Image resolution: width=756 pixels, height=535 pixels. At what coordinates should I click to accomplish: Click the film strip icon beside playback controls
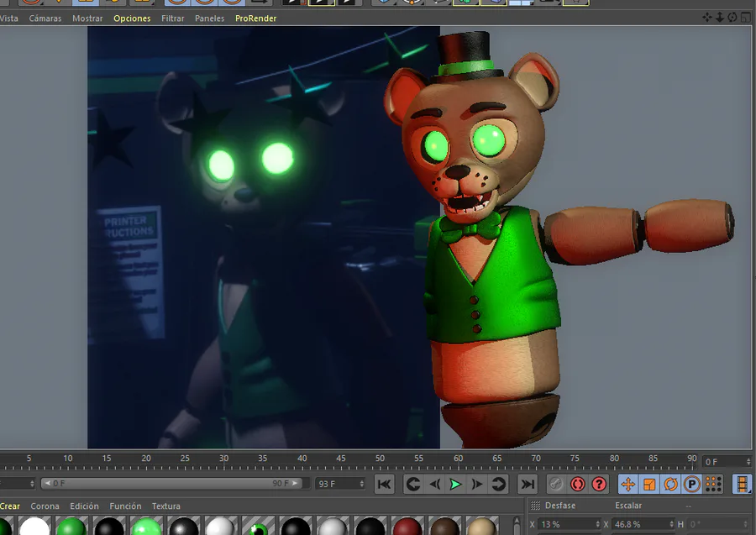pos(742,484)
